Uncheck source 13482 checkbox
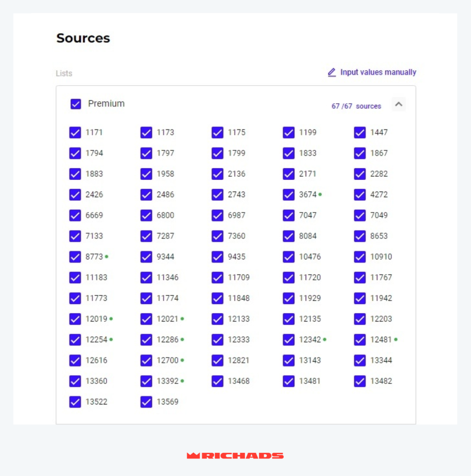 (x=360, y=381)
